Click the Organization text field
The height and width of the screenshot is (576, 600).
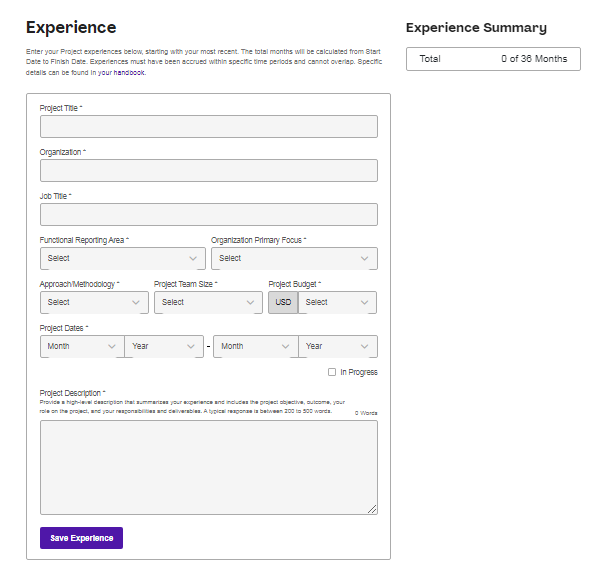208,170
